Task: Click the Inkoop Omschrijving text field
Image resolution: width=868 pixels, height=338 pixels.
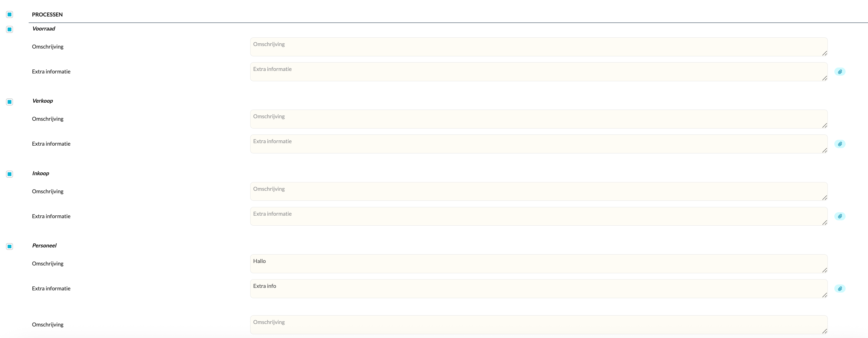Action: pos(538,191)
